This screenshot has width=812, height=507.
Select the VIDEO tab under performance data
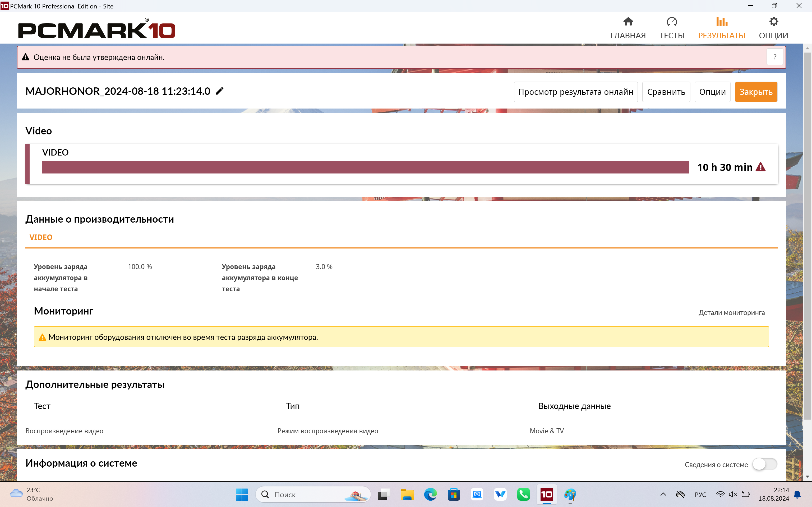click(x=41, y=237)
